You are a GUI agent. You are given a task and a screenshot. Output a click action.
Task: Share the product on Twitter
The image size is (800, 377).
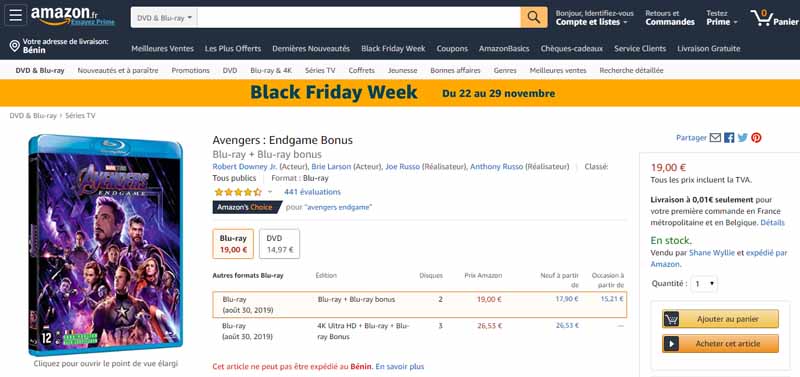pyautogui.click(x=743, y=138)
